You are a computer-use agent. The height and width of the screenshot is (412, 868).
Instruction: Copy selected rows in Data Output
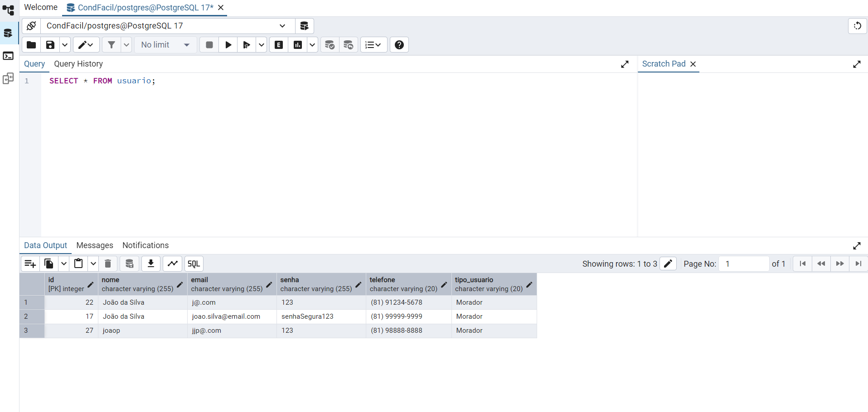49,263
